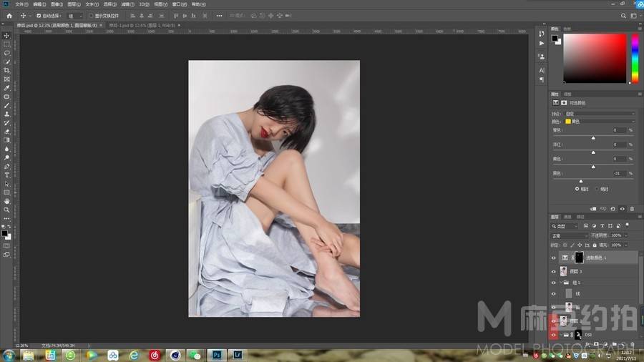
Task: Select the Selective Color 1 layer mask thumbnail
Action: pyautogui.click(x=579, y=258)
